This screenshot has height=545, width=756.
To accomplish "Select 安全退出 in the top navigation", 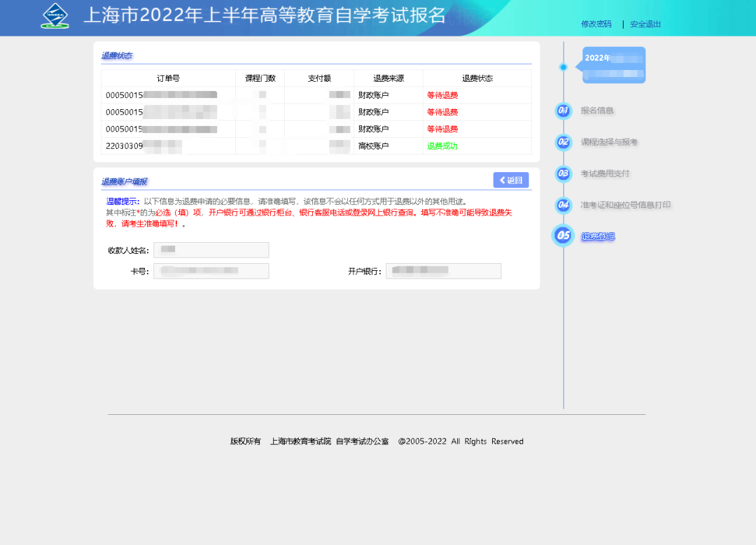I will [644, 23].
